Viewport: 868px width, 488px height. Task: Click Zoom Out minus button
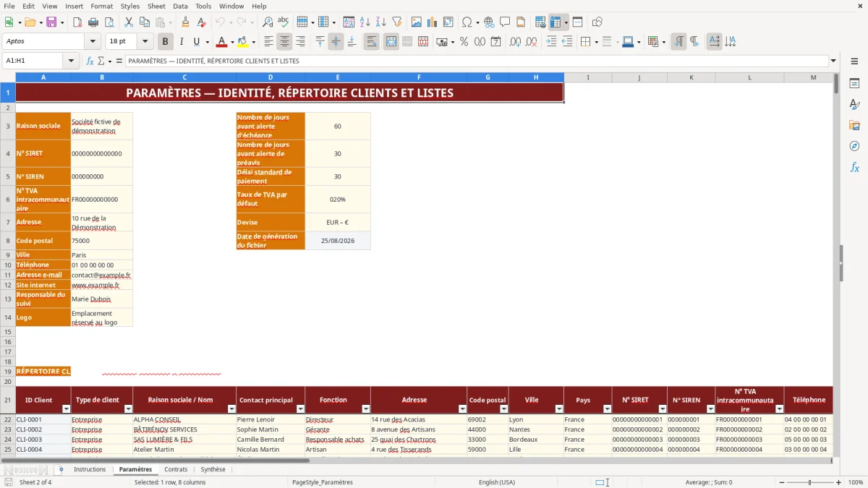[x=780, y=482]
